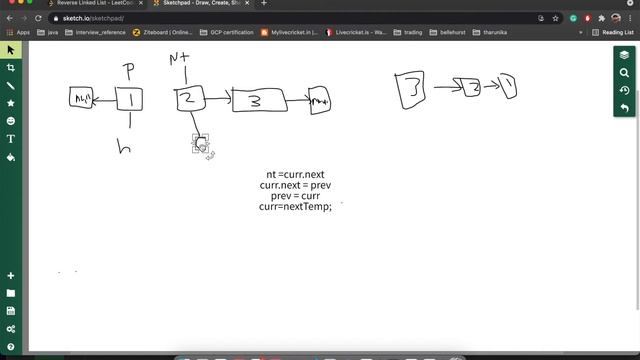Screen dimensions: 640x360
Task: Close the Sketchpad tab
Action: [x=247, y=3]
